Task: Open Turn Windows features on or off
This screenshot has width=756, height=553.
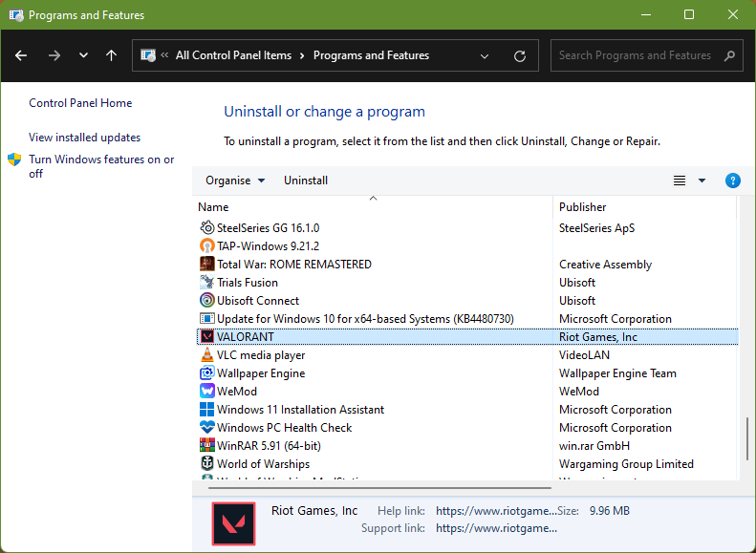Action: [x=101, y=166]
